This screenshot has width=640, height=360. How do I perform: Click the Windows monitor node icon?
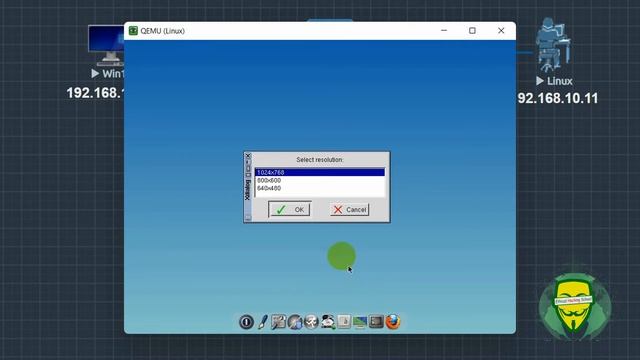point(106,45)
